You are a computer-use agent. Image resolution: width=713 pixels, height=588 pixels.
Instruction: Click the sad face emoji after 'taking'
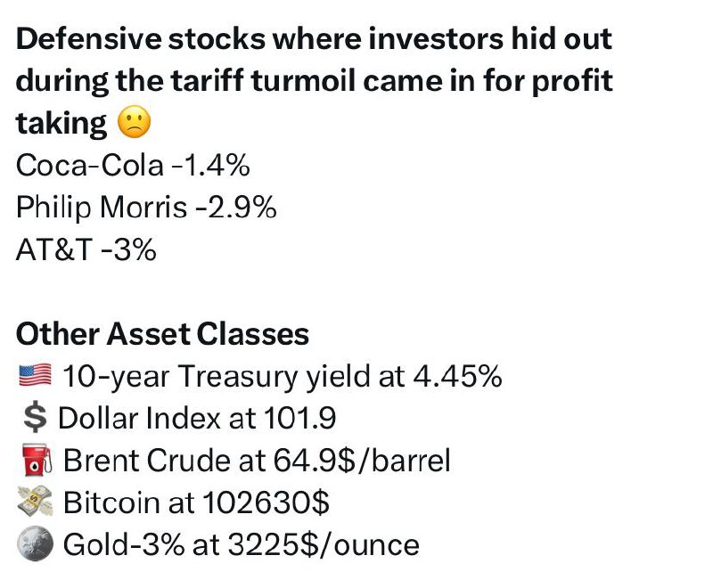coord(135,122)
